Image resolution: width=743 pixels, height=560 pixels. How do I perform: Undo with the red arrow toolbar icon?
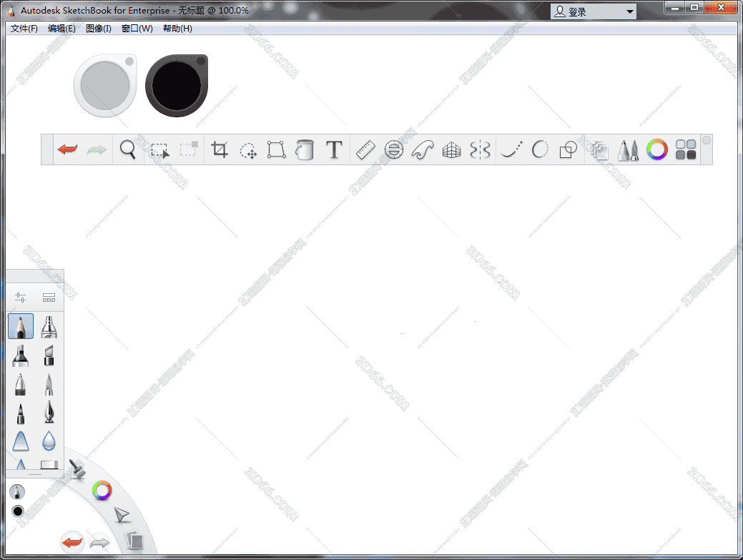(x=67, y=150)
